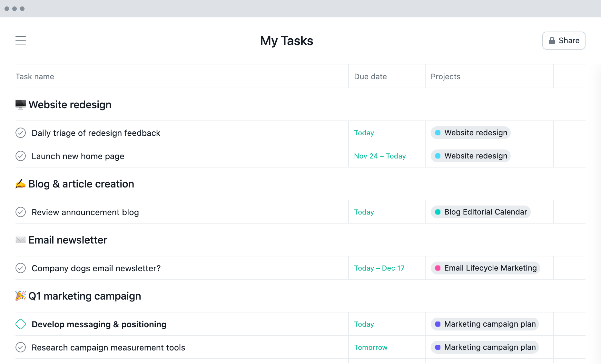Click the party popper icon beside Q1 marketing campaign
The height and width of the screenshot is (364, 601).
pos(20,296)
